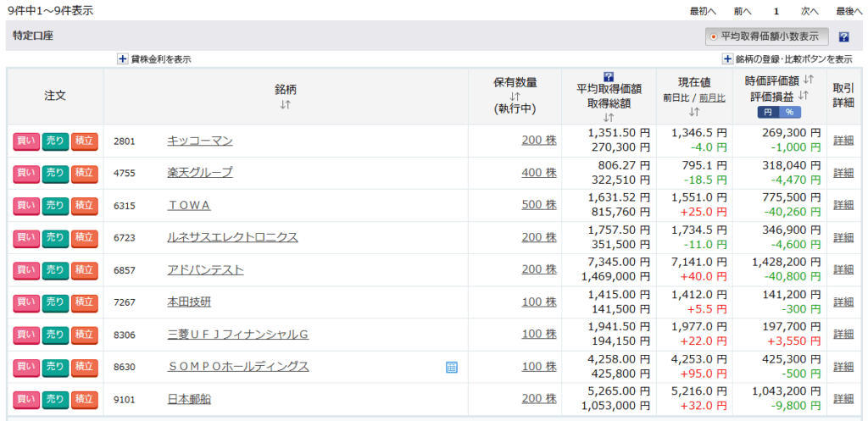Open 日本郵船 stock link

point(189,400)
